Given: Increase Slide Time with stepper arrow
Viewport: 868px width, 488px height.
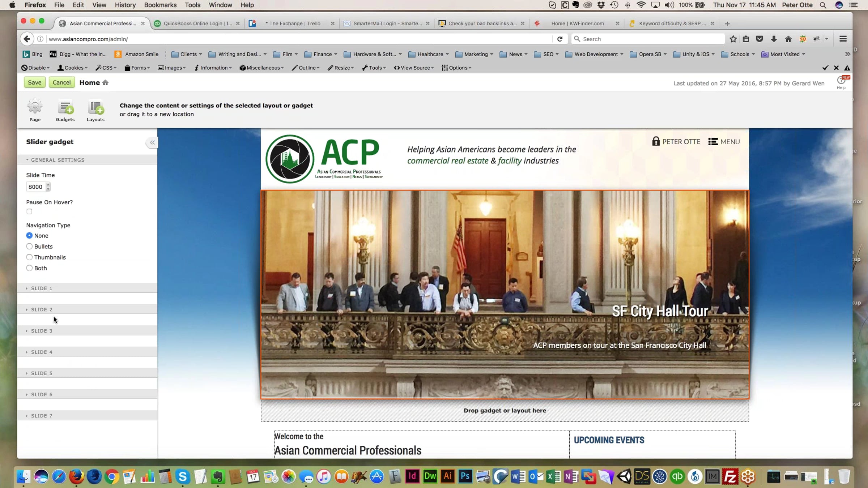Looking at the screenshot, I should 48,185.
